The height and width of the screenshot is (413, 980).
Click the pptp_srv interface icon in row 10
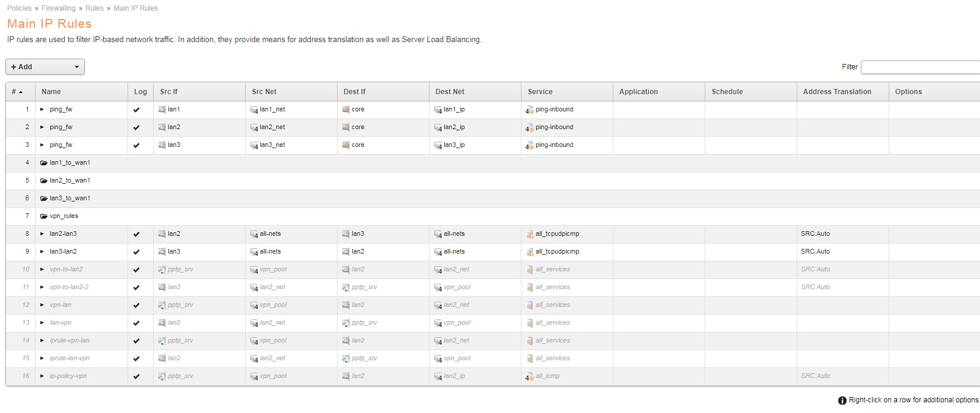point(162,270)
